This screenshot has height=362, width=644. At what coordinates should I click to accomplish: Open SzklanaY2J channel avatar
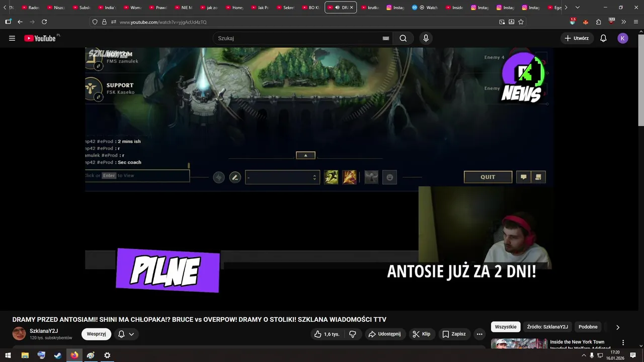[19, 334]
